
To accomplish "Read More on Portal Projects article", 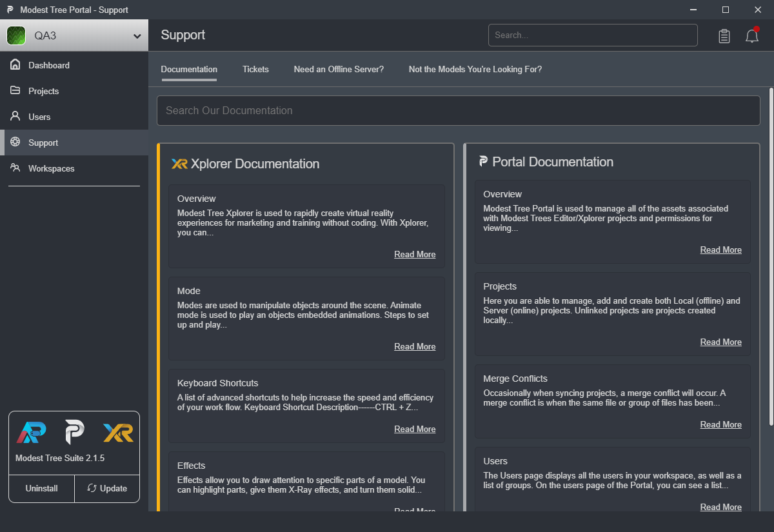I will click(721, 342).
